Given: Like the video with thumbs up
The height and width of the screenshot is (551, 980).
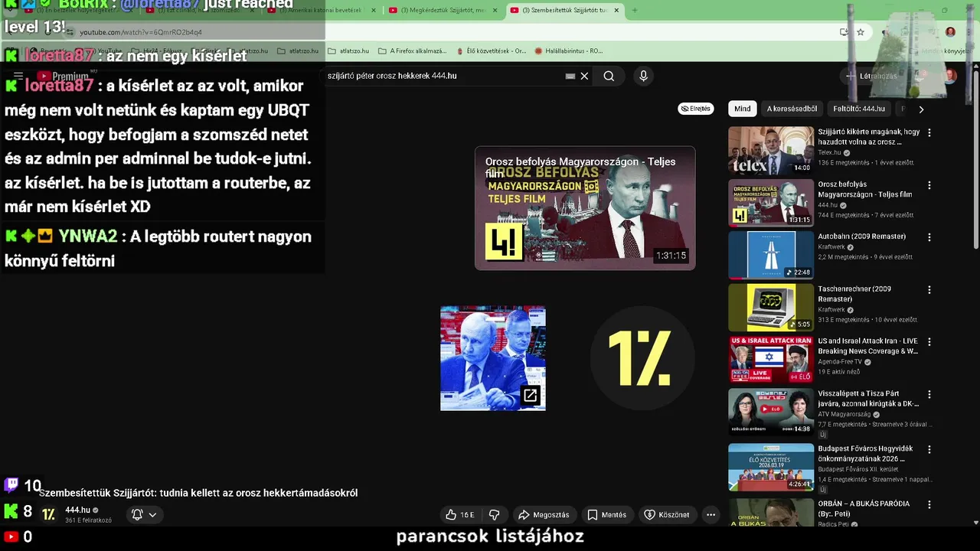Looking at the screenshot, I should pos(460,515).
